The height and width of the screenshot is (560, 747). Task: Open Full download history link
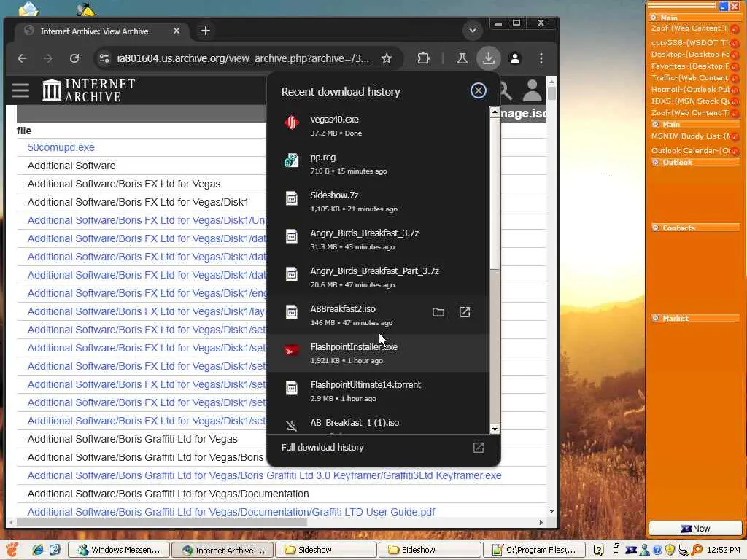pyautogui.click(x=322, y=447)
